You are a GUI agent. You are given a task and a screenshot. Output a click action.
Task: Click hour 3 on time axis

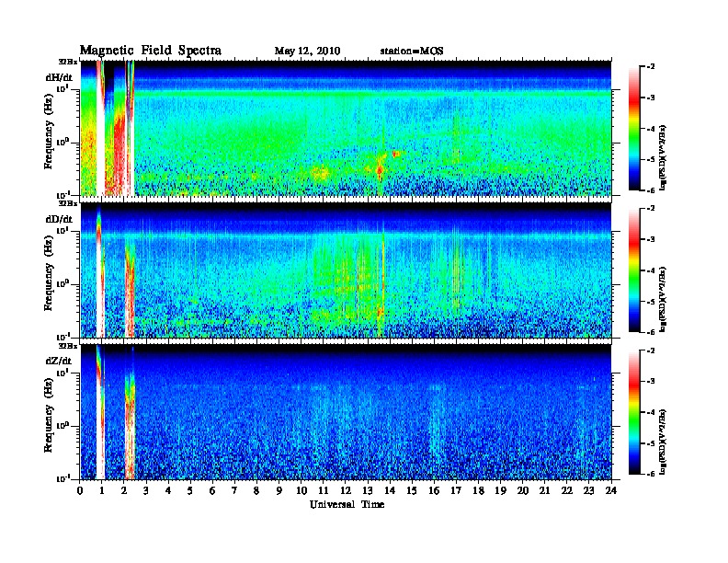[146, 490]
